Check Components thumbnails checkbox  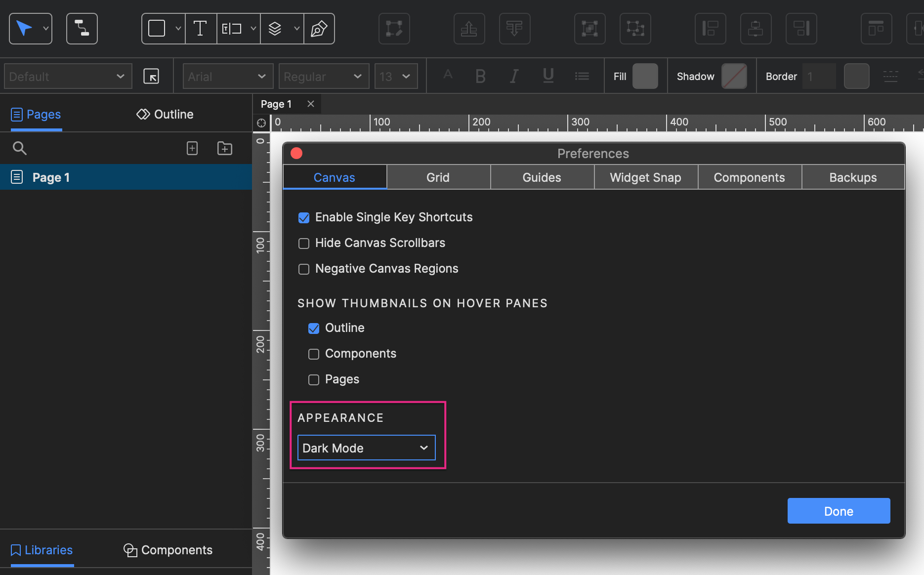pyautogui.click(x=314, y=354)
